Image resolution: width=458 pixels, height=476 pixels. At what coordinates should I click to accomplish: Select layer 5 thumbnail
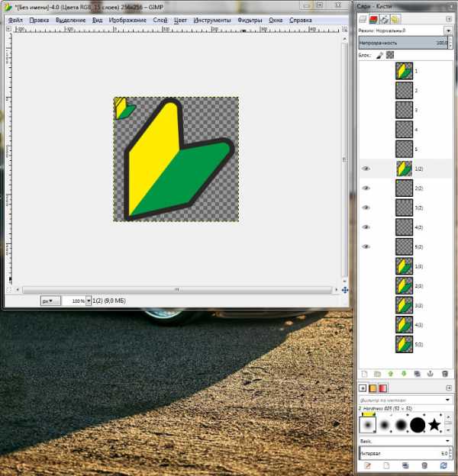[x=404, y=149]
